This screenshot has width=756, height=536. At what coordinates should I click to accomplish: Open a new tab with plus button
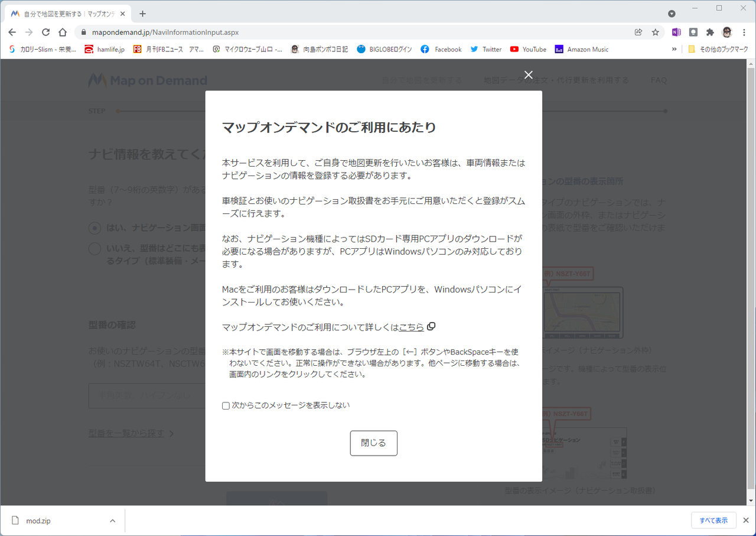click(x=142, y=14)
